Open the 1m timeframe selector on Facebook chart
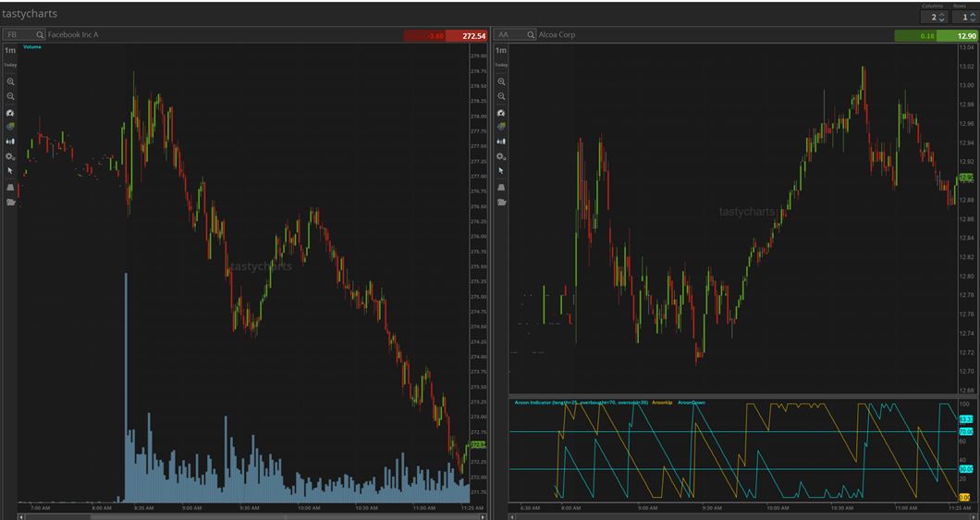The image size is (980, 520). tap(10, 51)
